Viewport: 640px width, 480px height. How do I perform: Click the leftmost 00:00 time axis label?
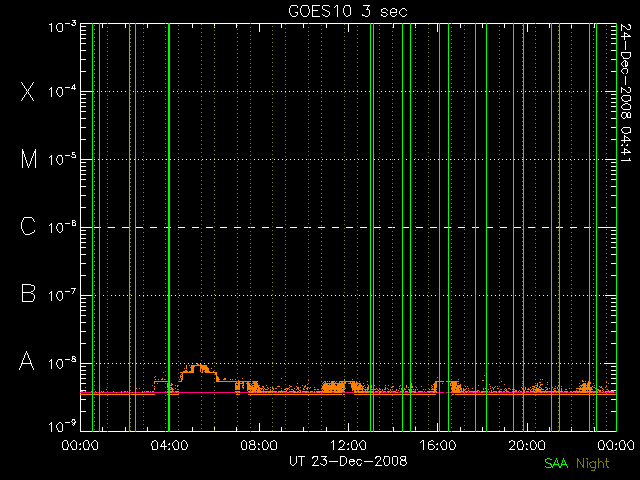80,445
